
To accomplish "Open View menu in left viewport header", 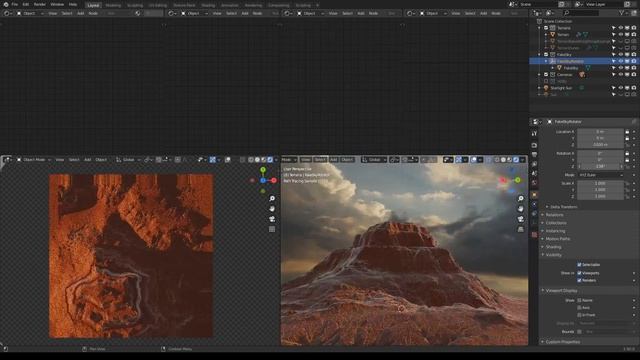I will tap(60, 160).
